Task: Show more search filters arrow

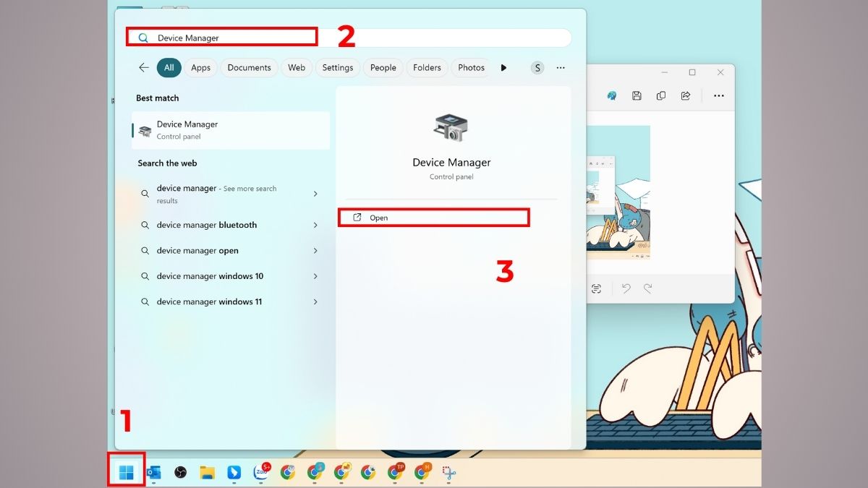Action: [503, 67]
